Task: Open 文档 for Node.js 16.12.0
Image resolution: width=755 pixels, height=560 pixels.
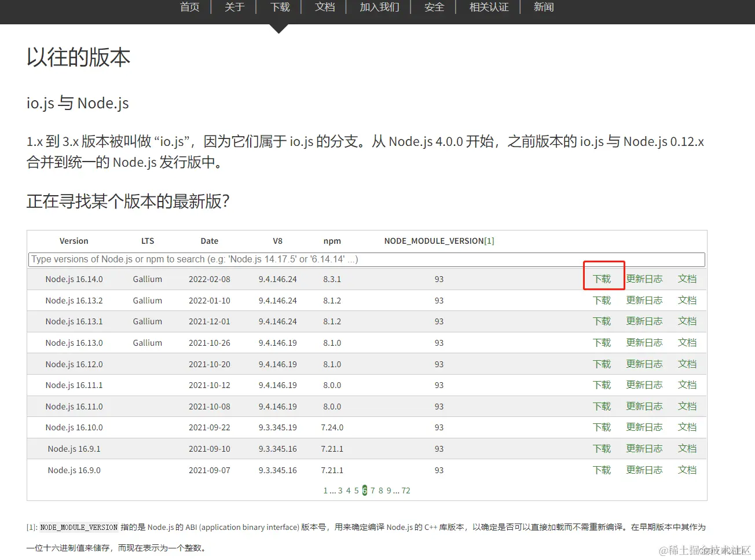Action: [687, 364]
